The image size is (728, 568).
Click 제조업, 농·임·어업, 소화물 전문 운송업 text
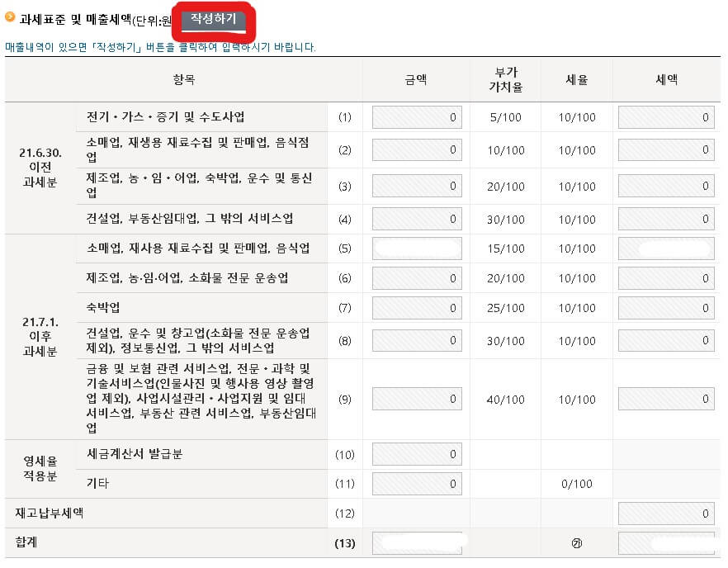(187, 277)
